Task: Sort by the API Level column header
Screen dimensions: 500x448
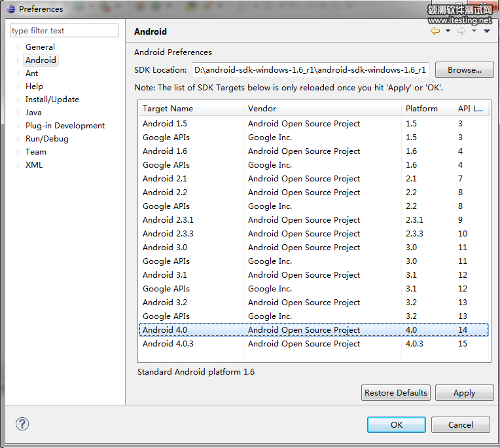Action: pyautogui.click(x=471, y=109)
